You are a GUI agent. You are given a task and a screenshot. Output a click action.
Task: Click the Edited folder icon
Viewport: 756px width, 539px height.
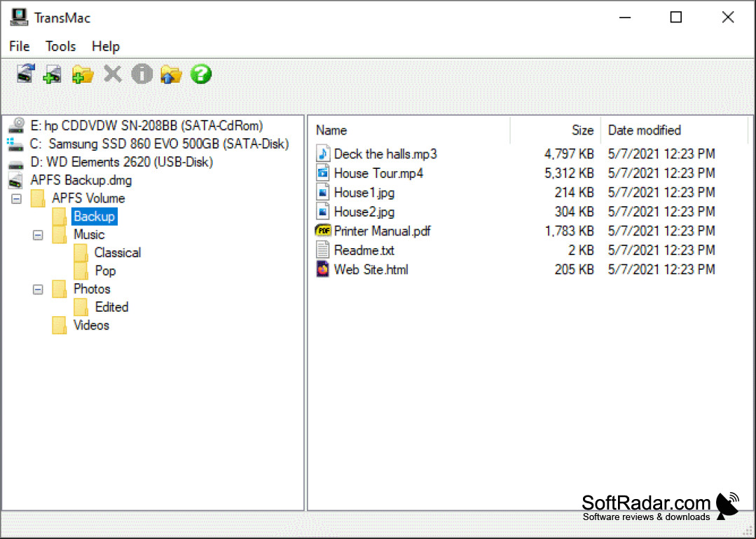81,307
